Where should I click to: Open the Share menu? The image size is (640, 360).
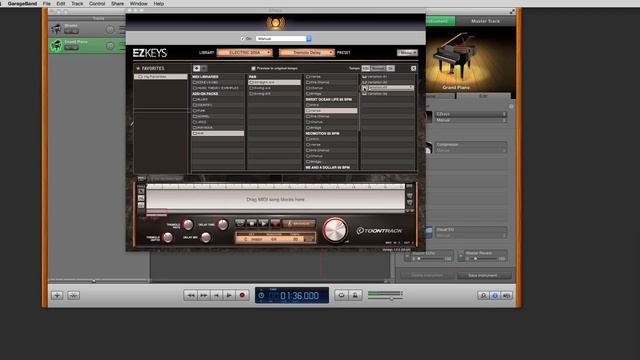tap(117, 3)
